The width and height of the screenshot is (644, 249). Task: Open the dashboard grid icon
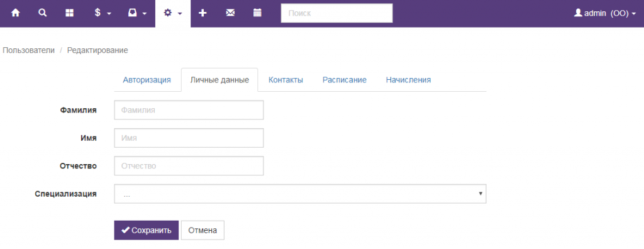(69, 13)
